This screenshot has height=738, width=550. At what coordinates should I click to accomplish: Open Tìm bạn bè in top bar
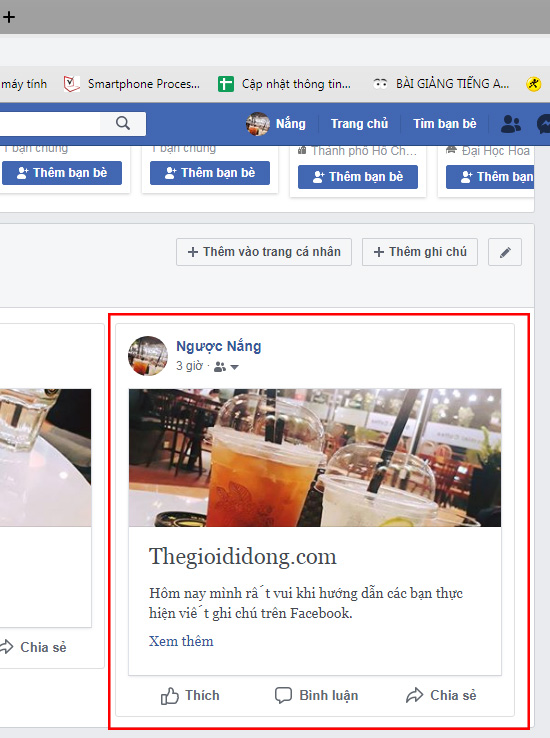point(445,124)
